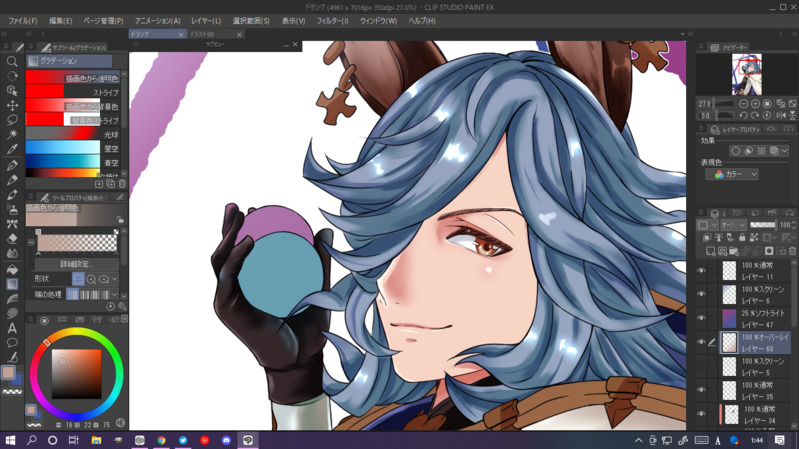Open the ウィンドウ(W) menu
The image size is (799, 449).
(x=378, y=21)
